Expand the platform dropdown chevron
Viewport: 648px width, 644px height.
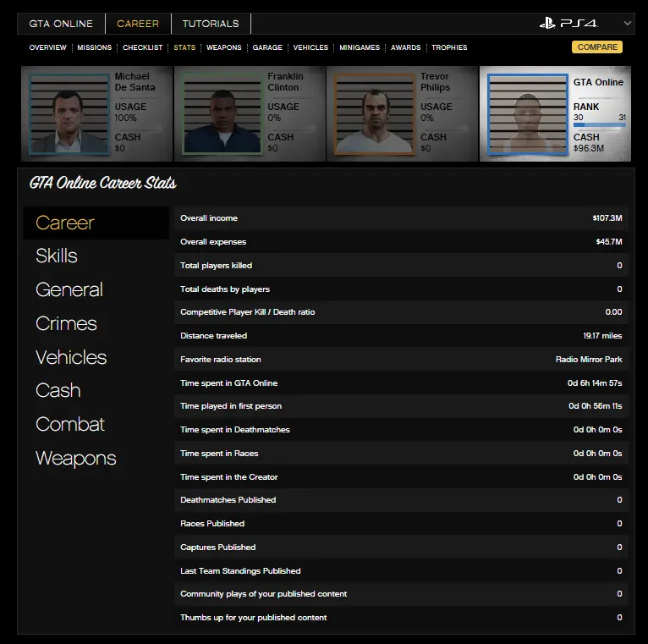pyautogui.click(x=627, y=24)
